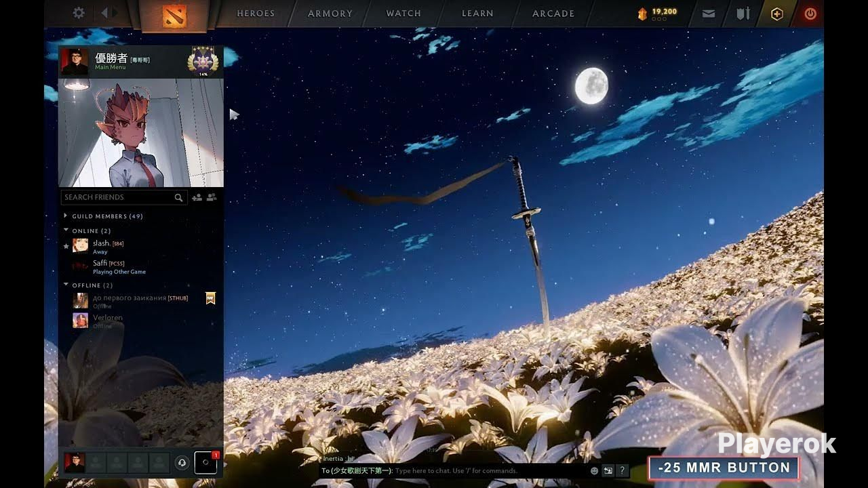Click the add friend icon
868x488 pixels.
click(x=197, y=197)
